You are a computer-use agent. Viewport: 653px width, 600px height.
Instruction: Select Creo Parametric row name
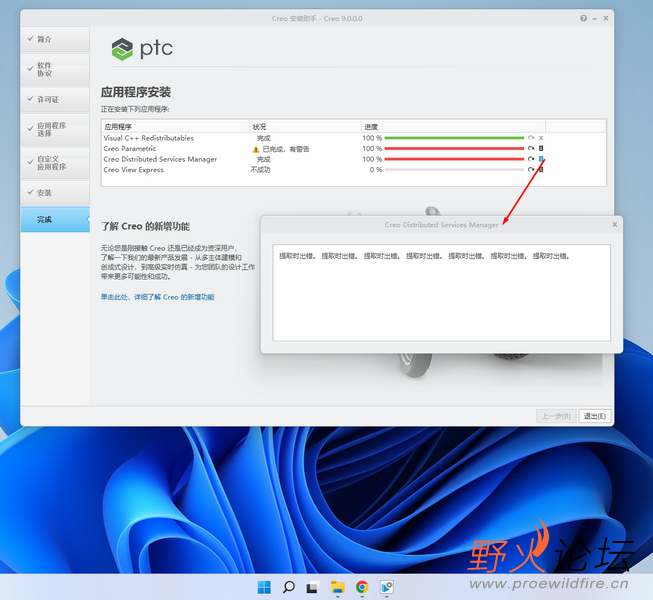click(x=130, y=149)
